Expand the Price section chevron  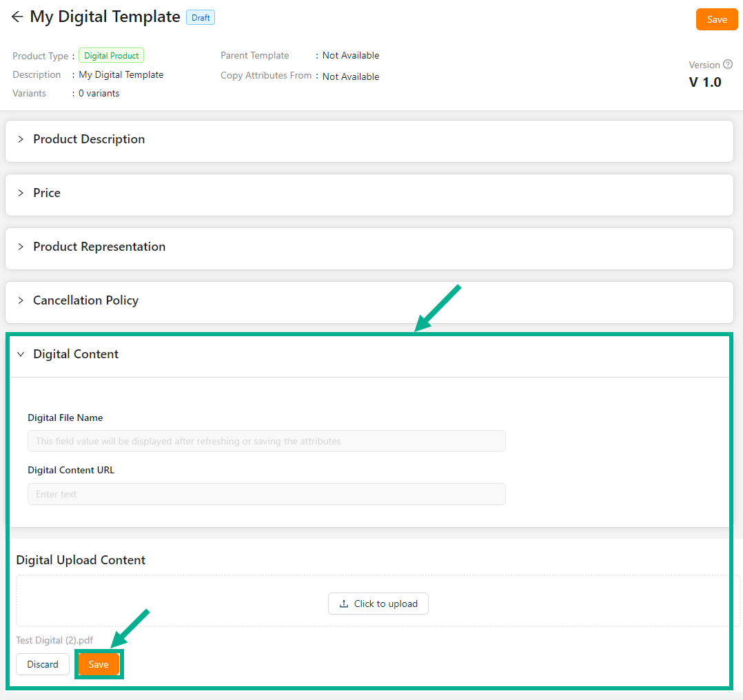pos(21,193)
